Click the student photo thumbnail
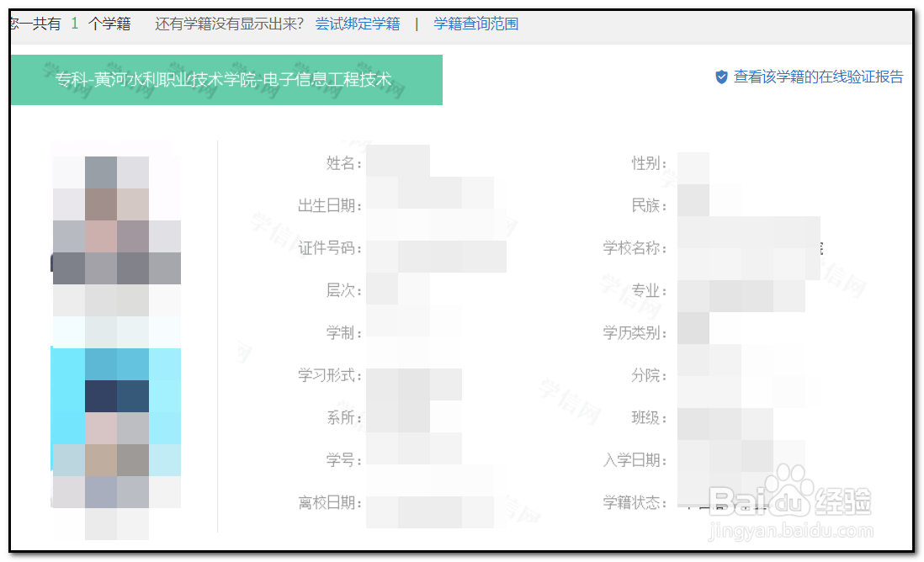Image resolution: width=924 pixels, height=562 pixels. point(116,337)
